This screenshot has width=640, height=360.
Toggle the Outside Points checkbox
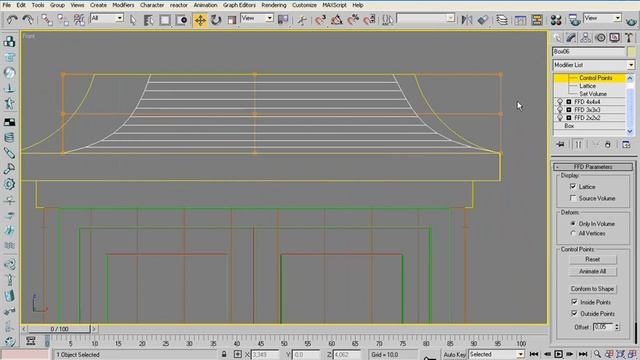point(574,313)
